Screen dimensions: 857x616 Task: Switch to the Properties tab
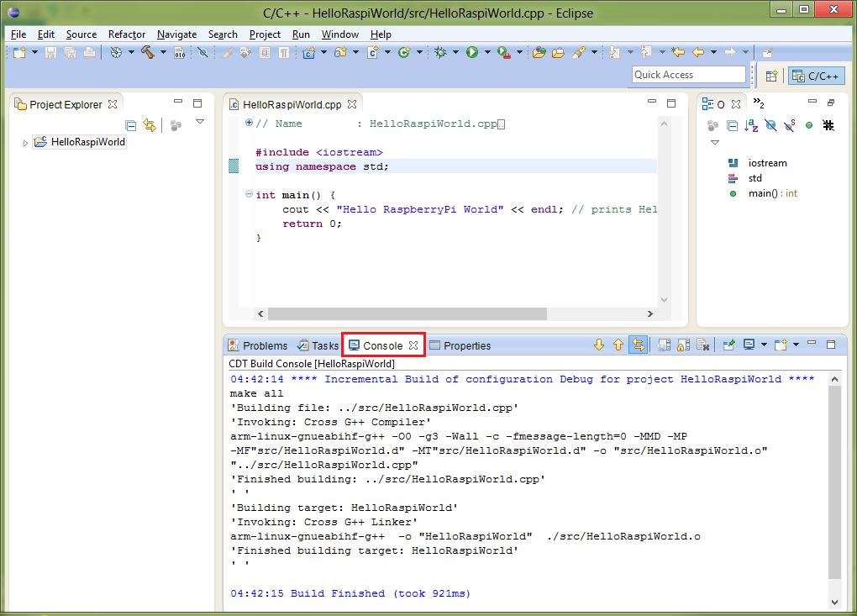(x=460, y=345)
